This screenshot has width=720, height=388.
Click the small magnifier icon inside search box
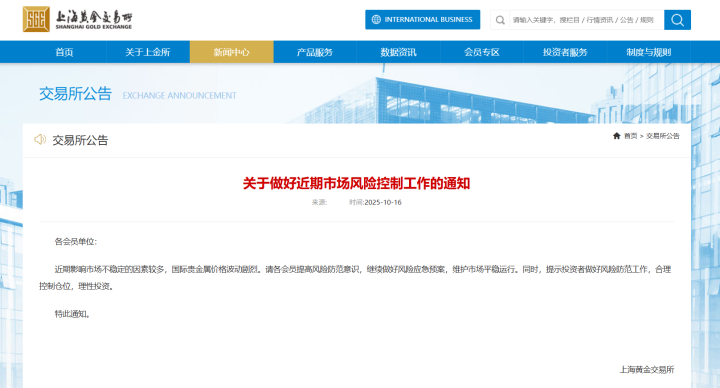pyautogui.click(x=501, y=20)
